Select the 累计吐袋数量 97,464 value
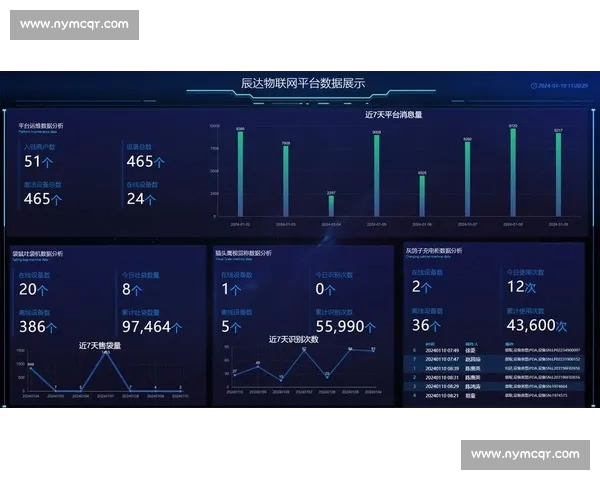The height and width of the screenshot is (480, 600). (x=146, y=327)
